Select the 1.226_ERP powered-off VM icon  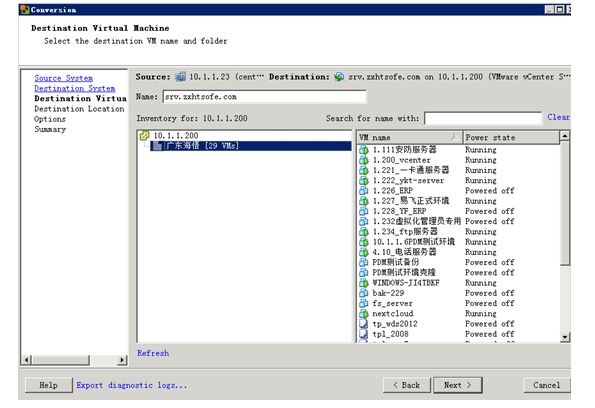pyautogui.click(x=364, y=191)
